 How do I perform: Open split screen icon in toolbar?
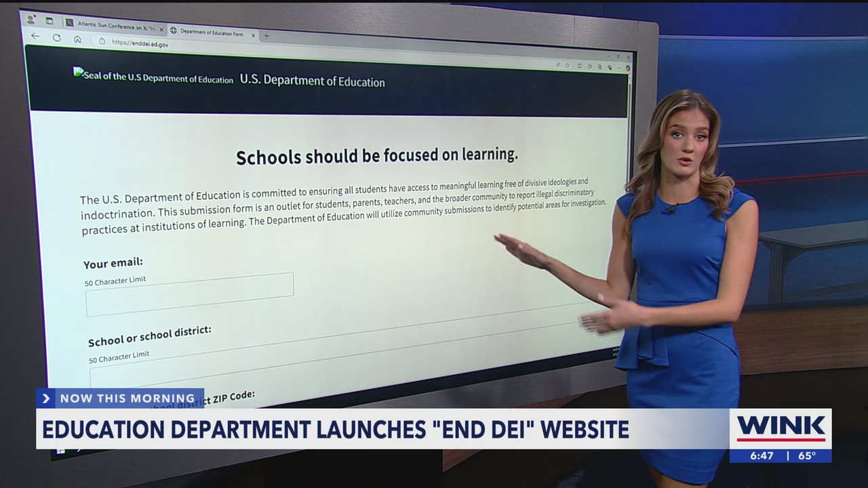pos(580,66)
